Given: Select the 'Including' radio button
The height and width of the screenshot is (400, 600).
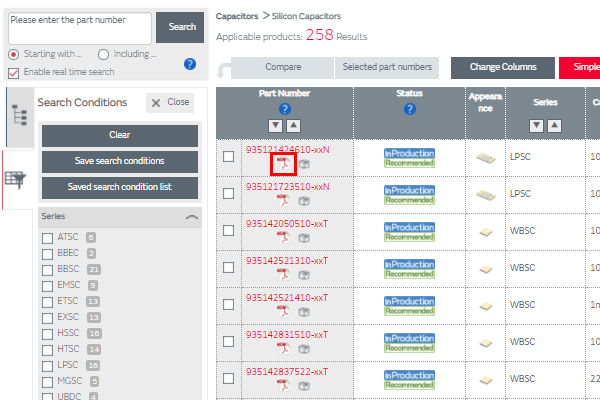Looking at the screenshot, I should pos(104,54).
